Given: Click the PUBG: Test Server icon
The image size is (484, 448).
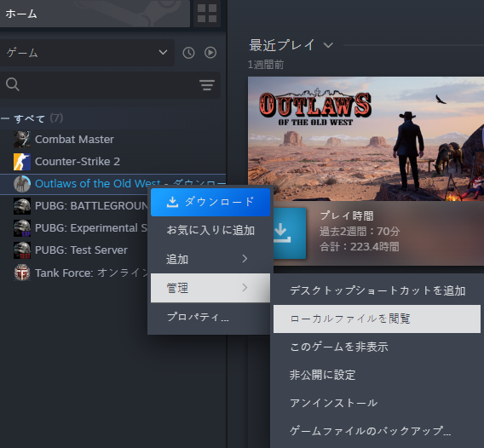Looking at the screenshot, I should (22, 250).
